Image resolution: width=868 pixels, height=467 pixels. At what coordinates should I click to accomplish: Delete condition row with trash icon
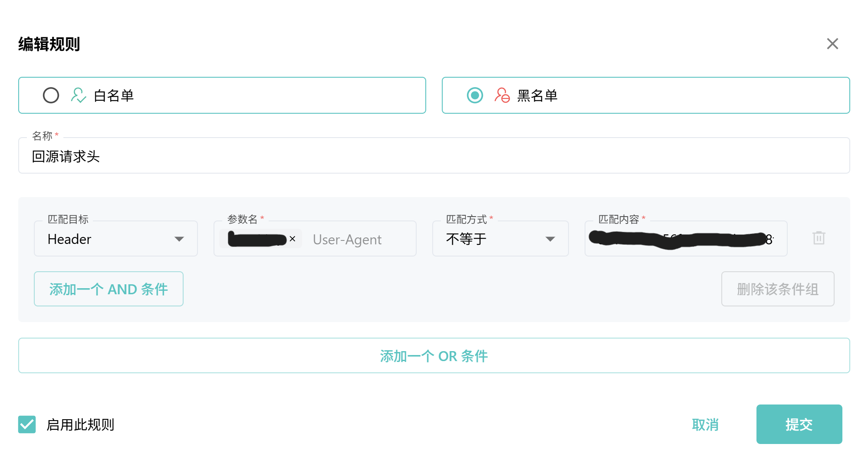tap(819, 238)
